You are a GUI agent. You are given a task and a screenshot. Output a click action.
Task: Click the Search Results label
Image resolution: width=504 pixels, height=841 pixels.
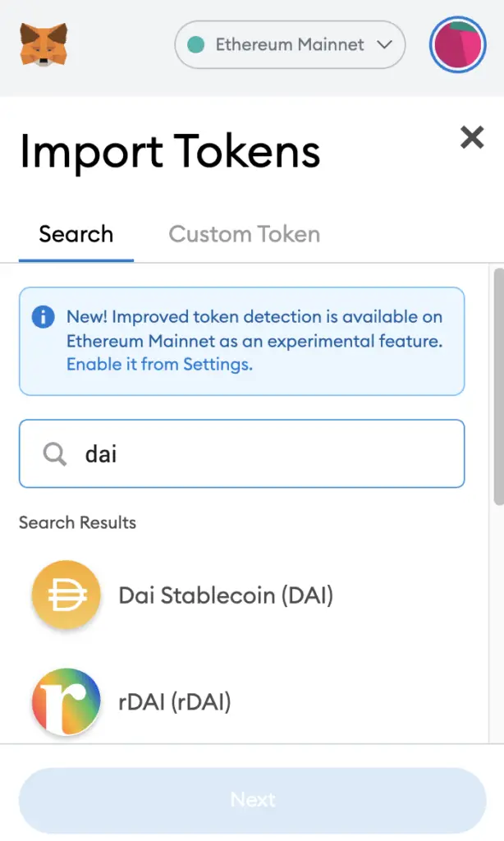(x=78, y=522)
